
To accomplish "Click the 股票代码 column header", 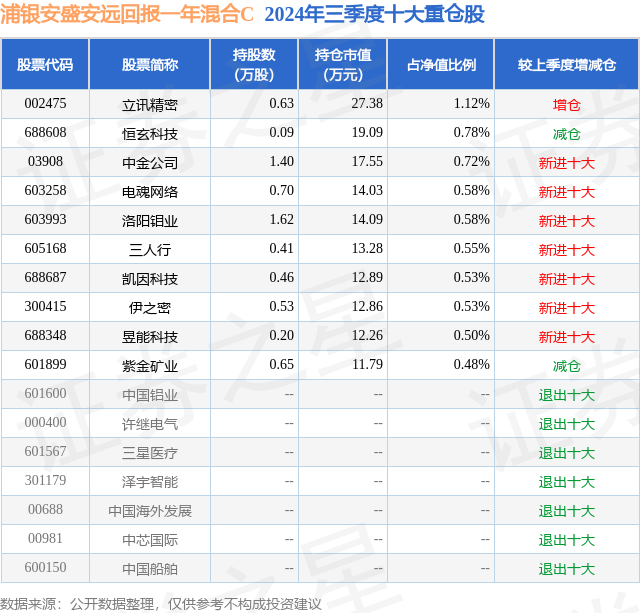I will point(45,64).
